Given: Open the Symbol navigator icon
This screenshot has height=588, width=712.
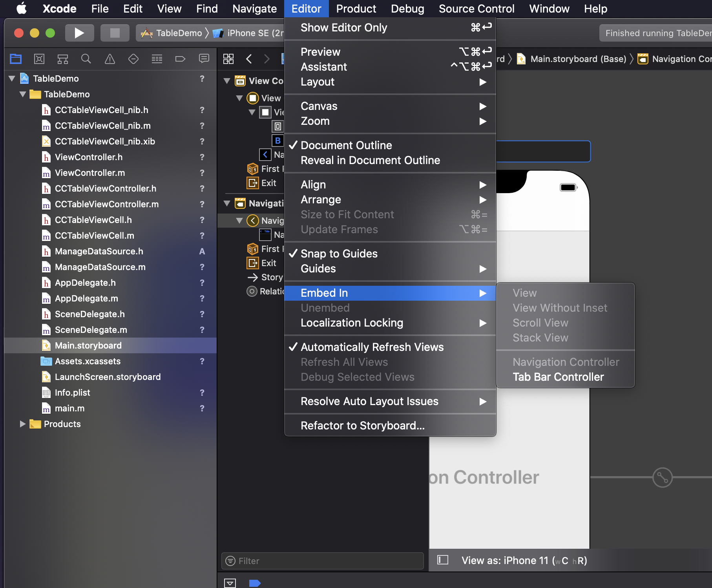Looking at the screenshot, I should pyautogui.click(x=63, y=59).
